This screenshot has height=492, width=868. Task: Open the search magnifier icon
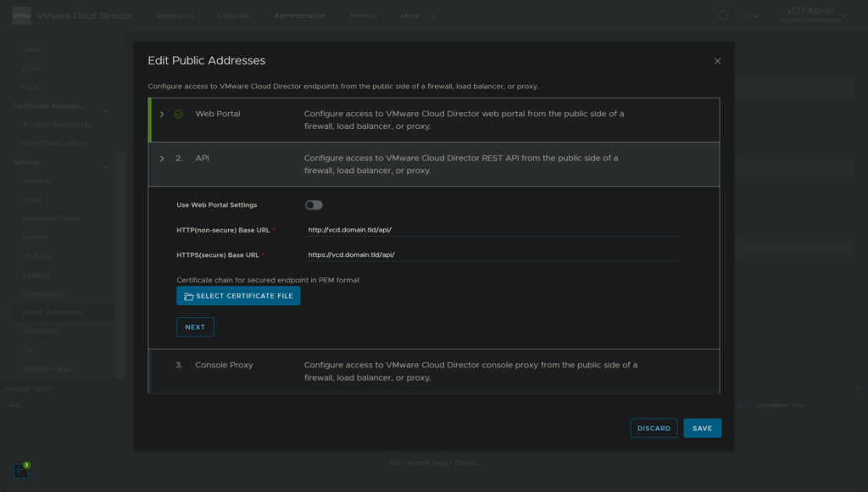click(724, 16)
